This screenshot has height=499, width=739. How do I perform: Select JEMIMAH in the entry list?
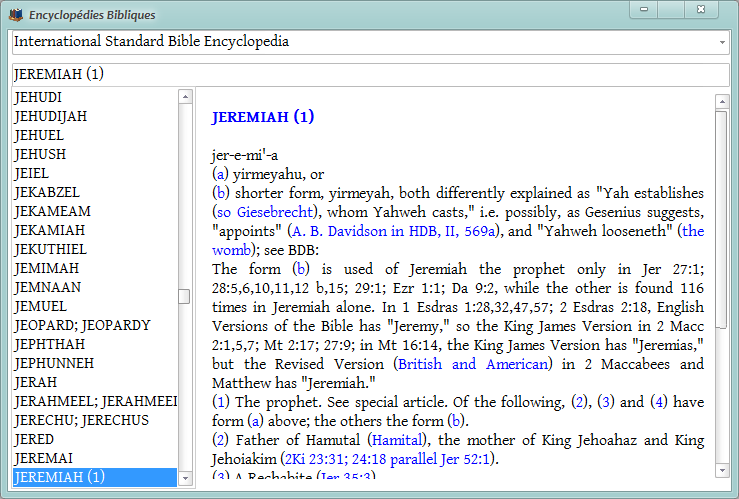(x=95, y=268)
